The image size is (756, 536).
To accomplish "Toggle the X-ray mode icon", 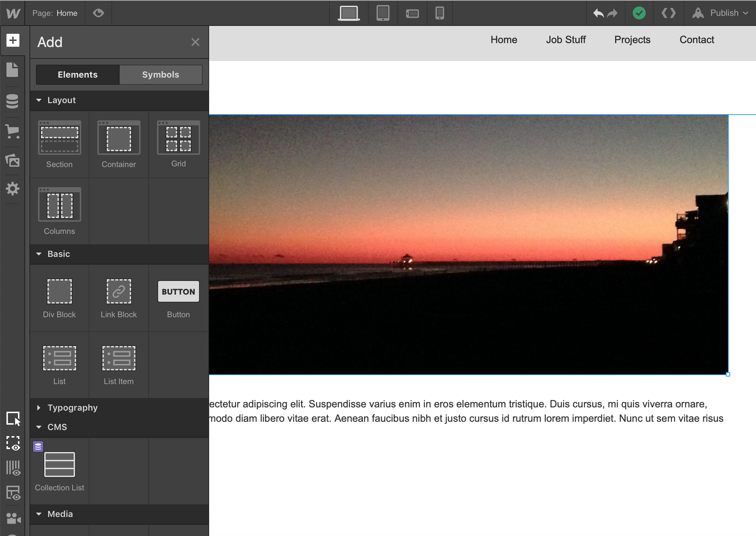I will [x=13, y=468].
